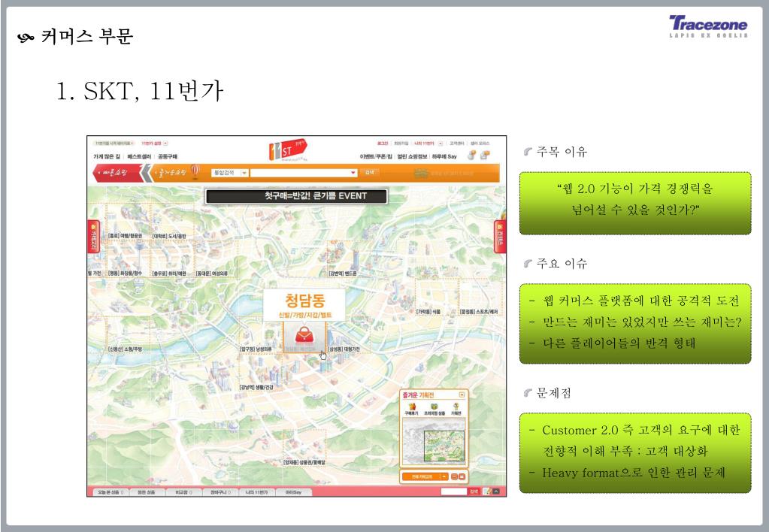
Task: Switch to the 즐거운쇼핑 orange tab
Action: click(x=170, y=173)
